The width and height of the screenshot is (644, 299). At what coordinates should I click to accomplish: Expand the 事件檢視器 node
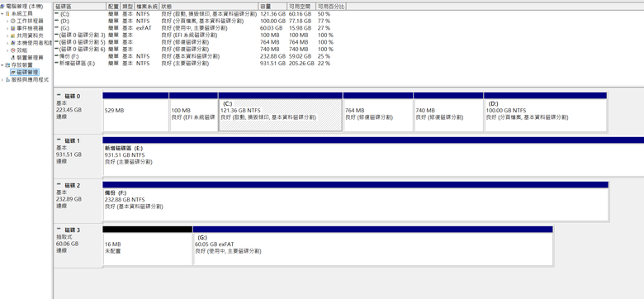pos(7,28)
